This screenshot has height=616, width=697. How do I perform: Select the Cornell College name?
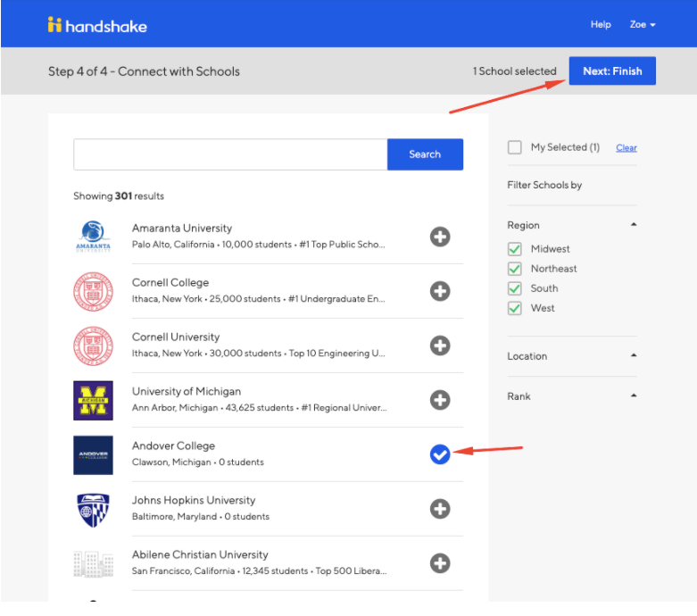170,282
